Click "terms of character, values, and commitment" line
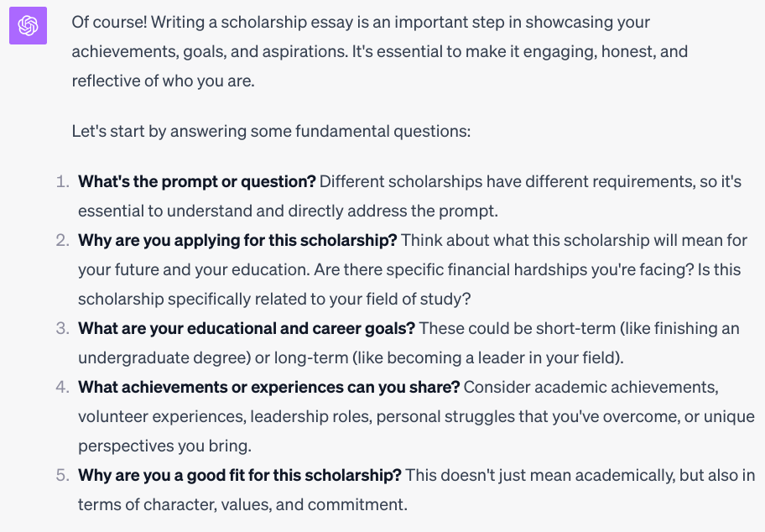The height and width of the screenshot is (532, 765). click(x=242, y=504)
